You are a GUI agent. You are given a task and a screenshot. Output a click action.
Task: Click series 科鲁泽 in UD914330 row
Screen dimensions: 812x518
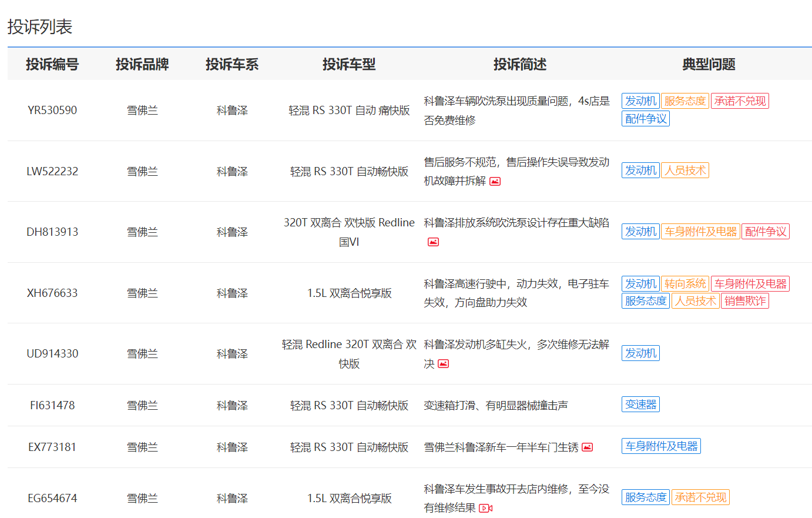[x=232, y=354]
